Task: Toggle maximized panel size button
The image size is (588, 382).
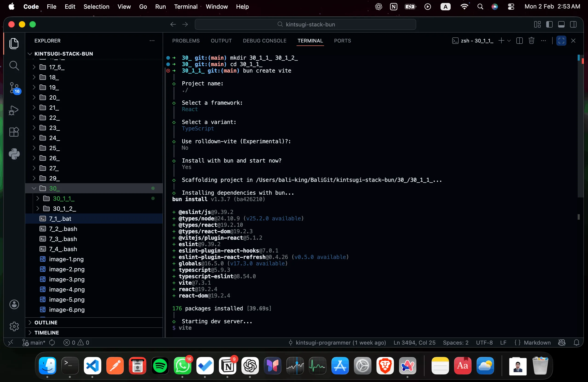Action: pos(561,40)
